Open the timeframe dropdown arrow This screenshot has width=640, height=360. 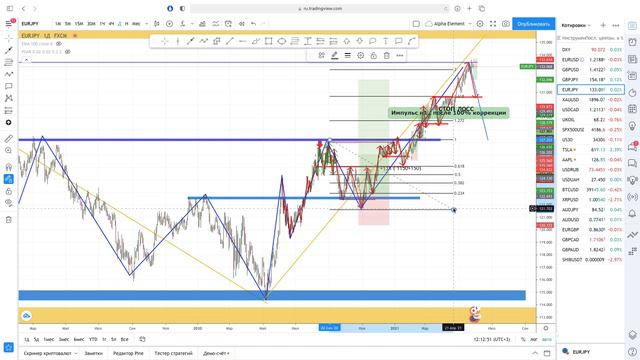pos(146,24)
